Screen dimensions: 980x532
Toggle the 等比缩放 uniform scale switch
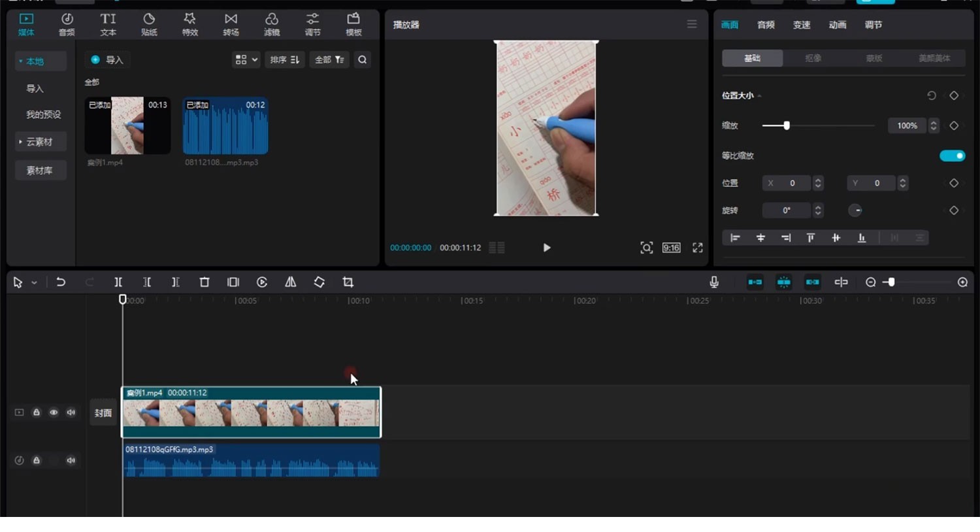coord(952,156)
